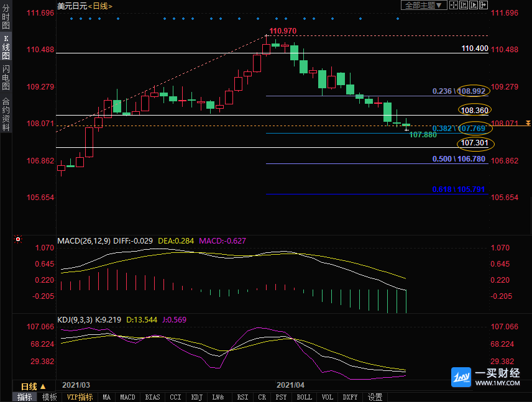Click the orange price marker arrow

pos(528,123)
